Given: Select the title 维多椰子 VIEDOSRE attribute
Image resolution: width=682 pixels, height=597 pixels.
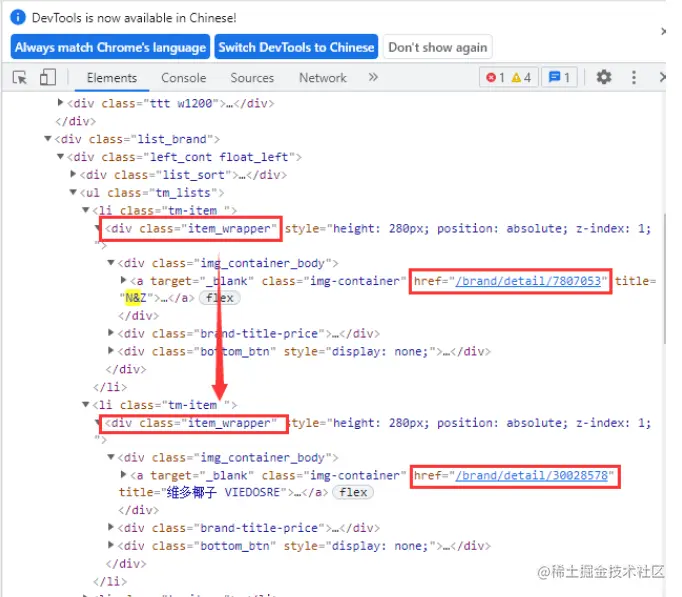Looking at the screenshot, I should [203, 493].
